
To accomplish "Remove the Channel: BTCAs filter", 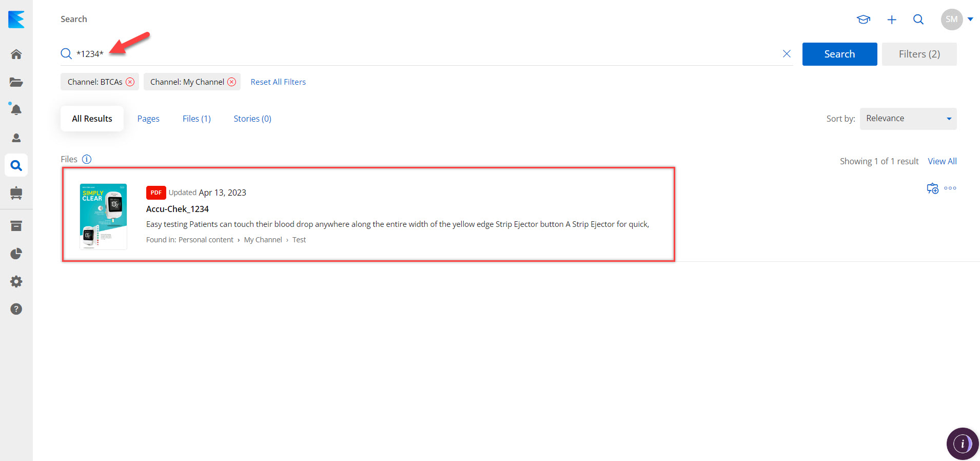I will click(130, 82).
